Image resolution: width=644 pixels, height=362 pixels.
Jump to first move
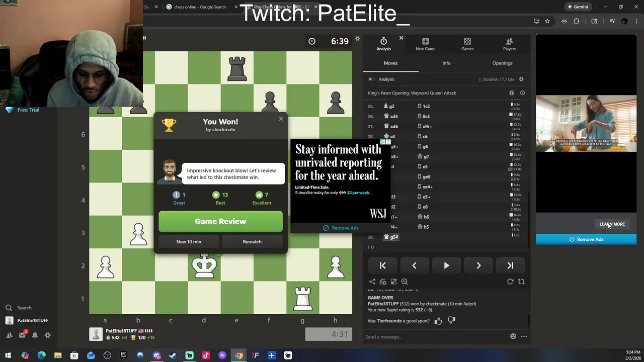[x=382, y=265]
